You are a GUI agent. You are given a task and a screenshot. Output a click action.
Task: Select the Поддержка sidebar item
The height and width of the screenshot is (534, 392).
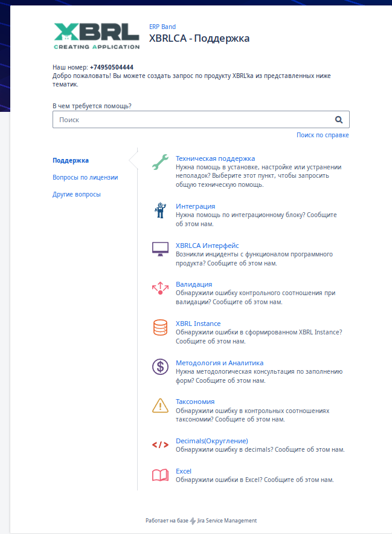click(71, 160)
